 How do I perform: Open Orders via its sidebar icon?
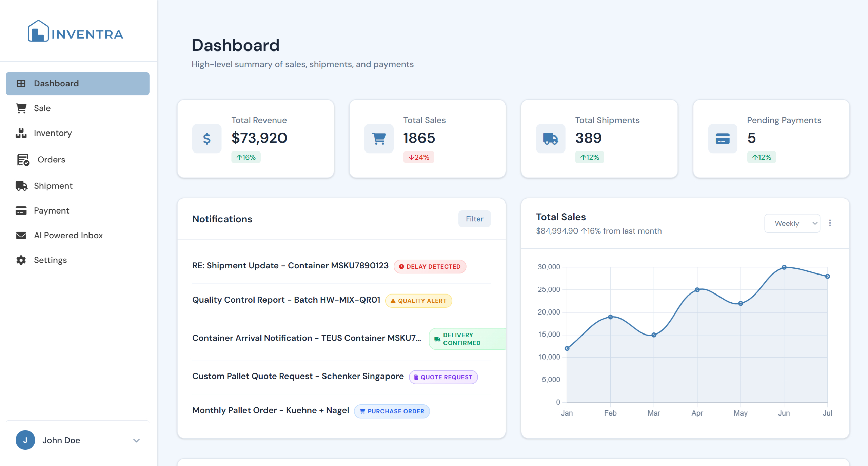click(22, 159)
